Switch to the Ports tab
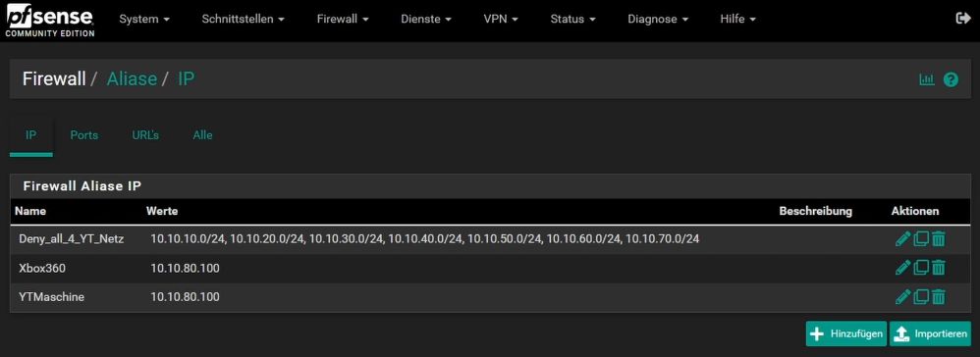This screenshot has width=980, height=357. click(84, 134)
